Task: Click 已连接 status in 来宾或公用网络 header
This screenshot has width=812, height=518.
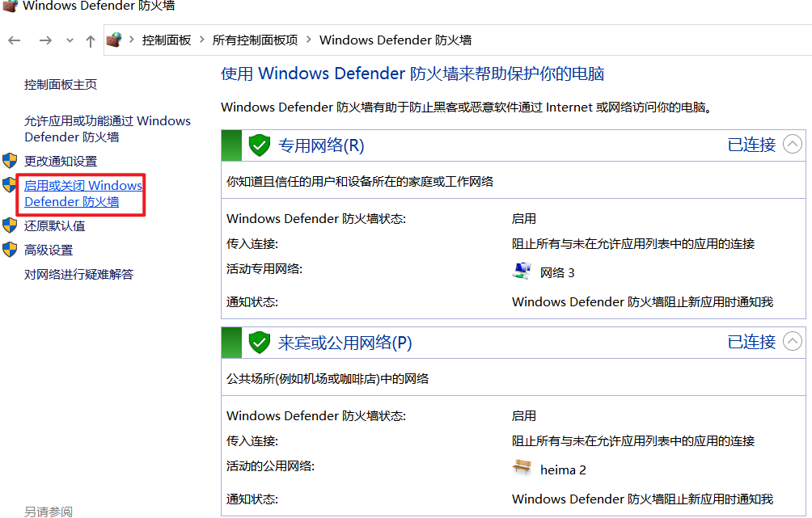Action: point(751,342)
